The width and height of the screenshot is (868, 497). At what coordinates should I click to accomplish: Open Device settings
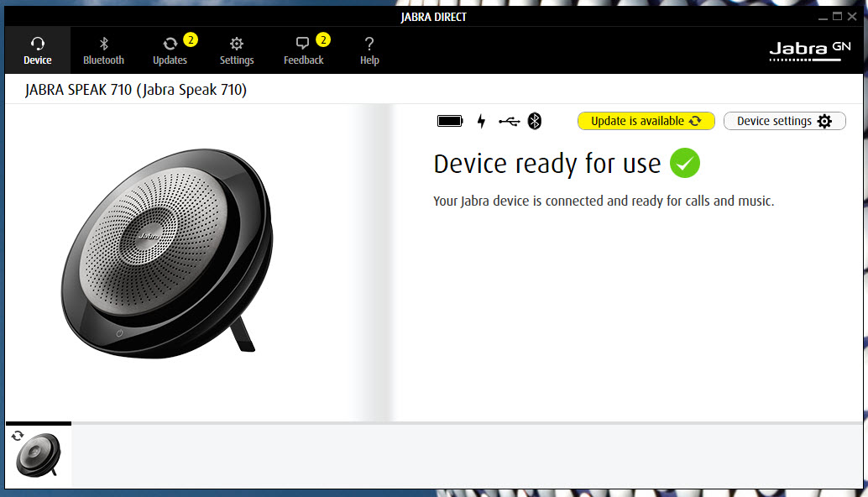[784, 121]
